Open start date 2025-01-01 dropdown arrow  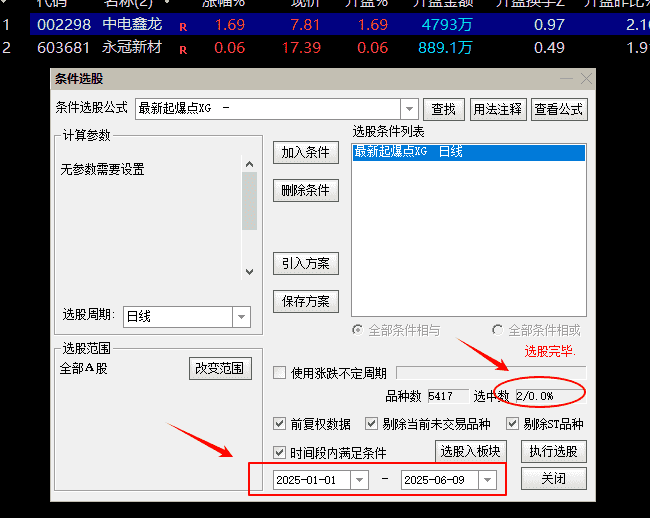(359, 480)
